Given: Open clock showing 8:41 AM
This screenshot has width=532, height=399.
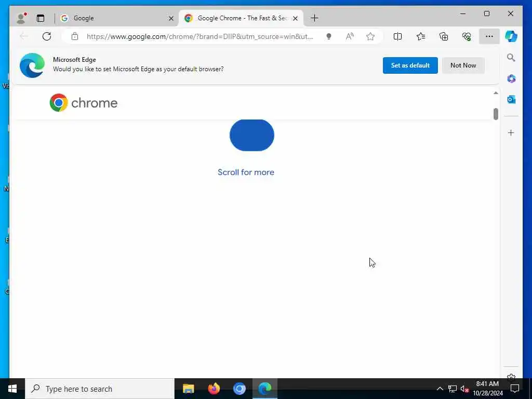Looking at the screenshot, I should (x=488, y=389).
